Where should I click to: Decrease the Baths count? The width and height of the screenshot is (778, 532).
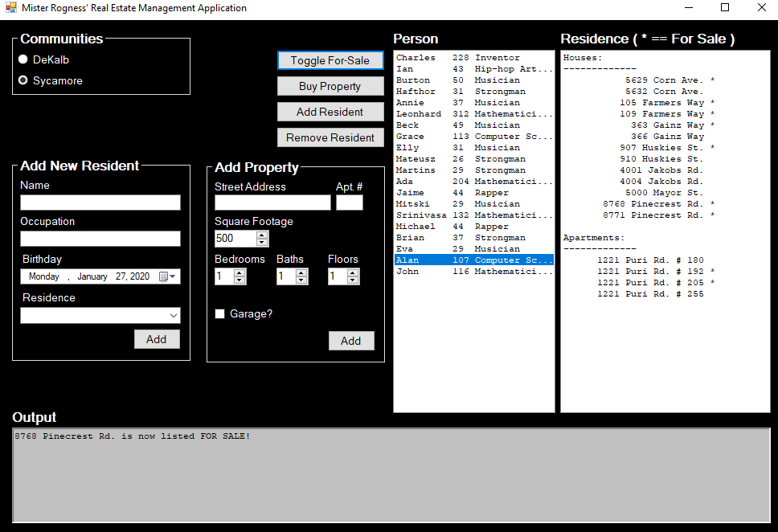pyautogui.click(x=301, y=280)
